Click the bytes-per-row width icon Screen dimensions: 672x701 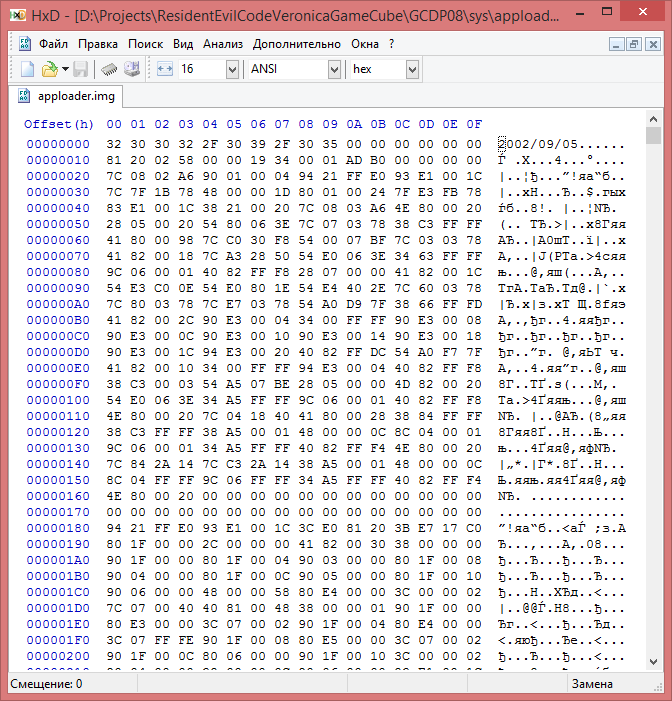click(x=165, y=69)
